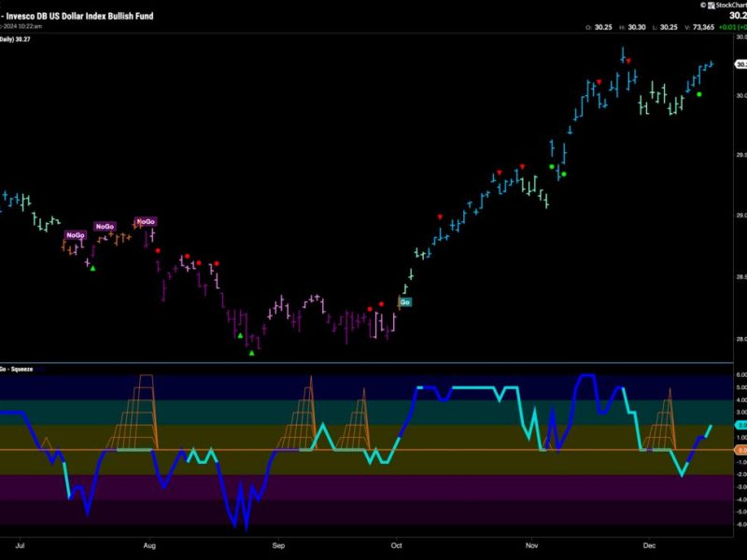Click the Nov label on the time axis
The height and width of the screenshot is (560, 747).
click(x=531, y=545)
